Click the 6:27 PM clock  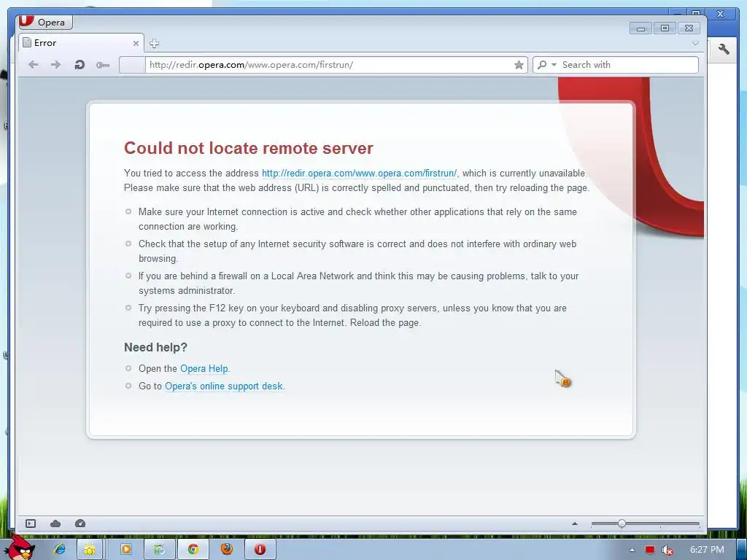click(707, 550)
